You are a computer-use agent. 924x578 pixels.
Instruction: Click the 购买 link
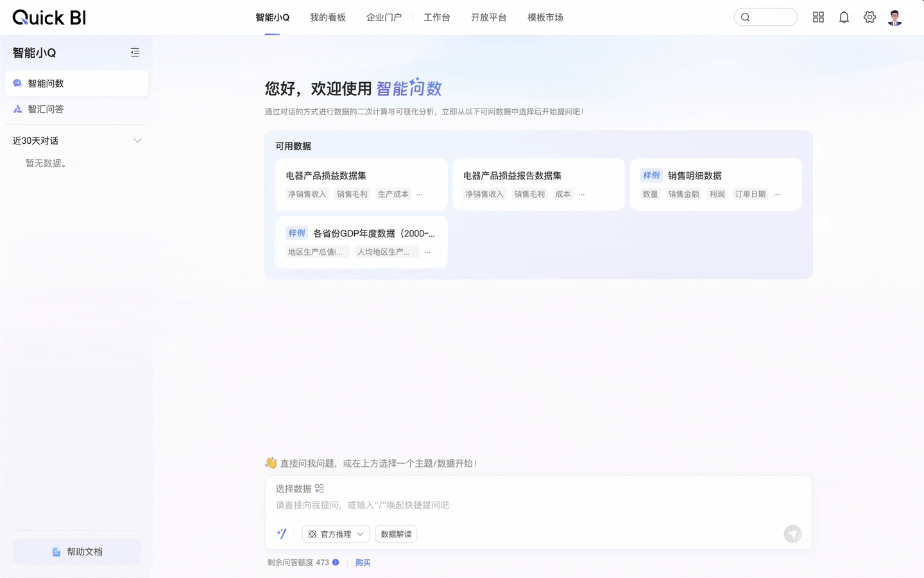click(x=363, y=562)
